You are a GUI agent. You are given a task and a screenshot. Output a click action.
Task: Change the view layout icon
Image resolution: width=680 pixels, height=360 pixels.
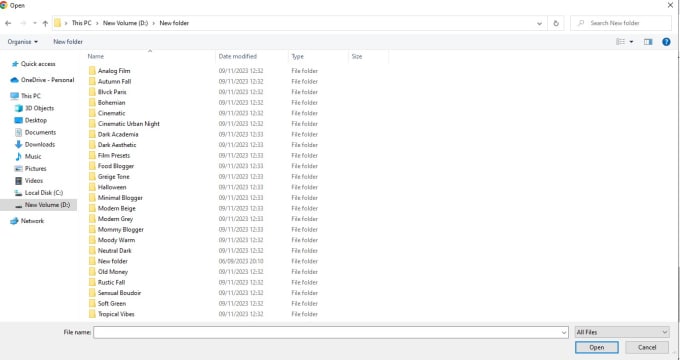621,42
